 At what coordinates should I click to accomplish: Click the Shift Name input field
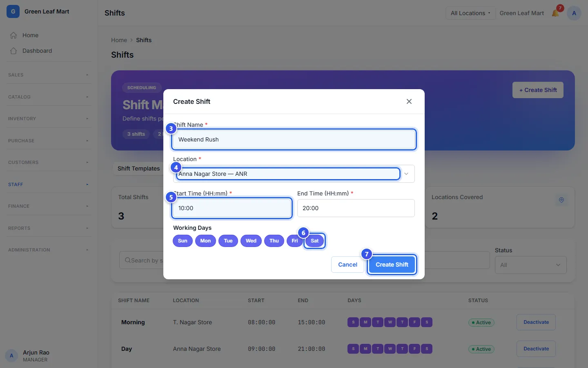pyautogui.click(x=294, y=139)
